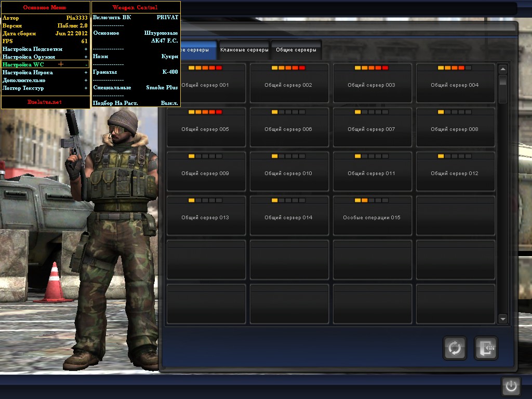Select the partly hidden first servers tab
The width and height of the screenshot is (532, 399).
click(x=198, y=50)
